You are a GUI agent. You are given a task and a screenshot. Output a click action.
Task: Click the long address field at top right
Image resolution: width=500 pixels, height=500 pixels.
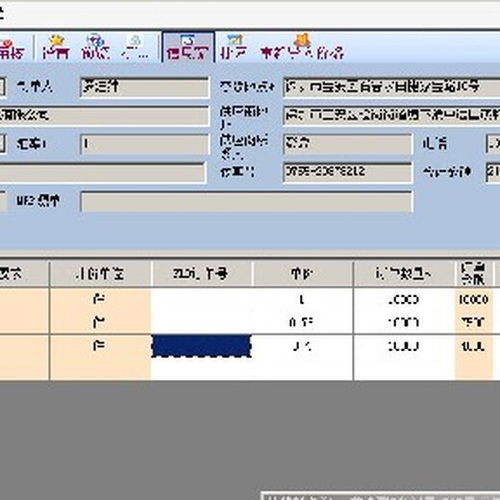(x=392, y=87)
